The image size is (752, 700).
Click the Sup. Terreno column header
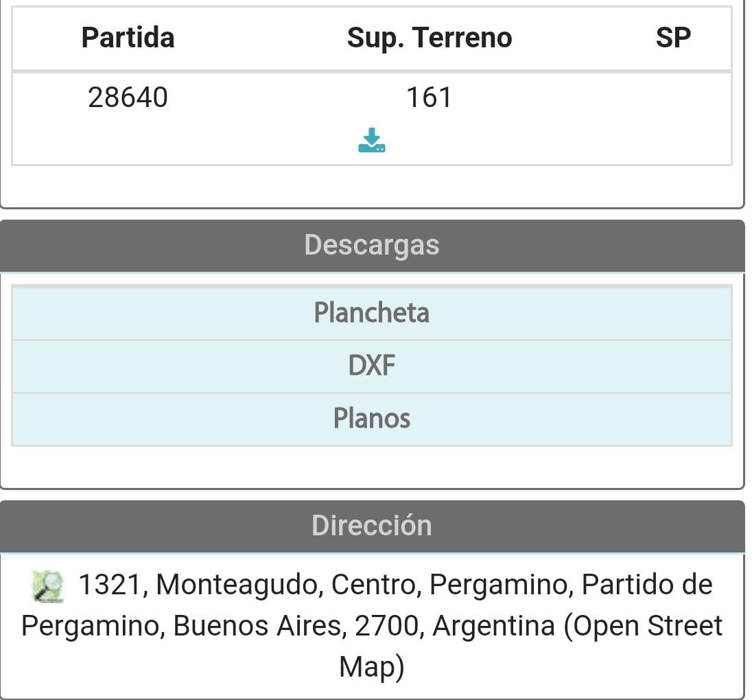430,38
